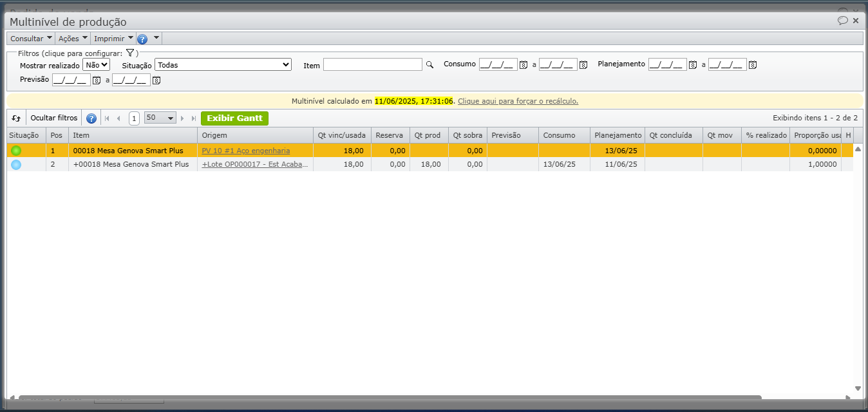Open calendar for Consumo start date
The image size is (868, 412).
coord(524,65)
